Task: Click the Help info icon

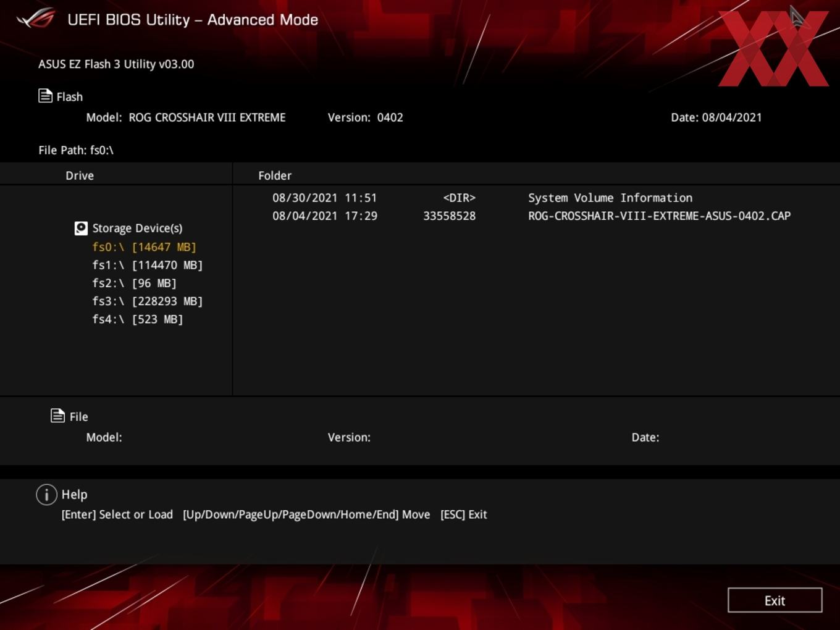Action: [x=46, y=494]
